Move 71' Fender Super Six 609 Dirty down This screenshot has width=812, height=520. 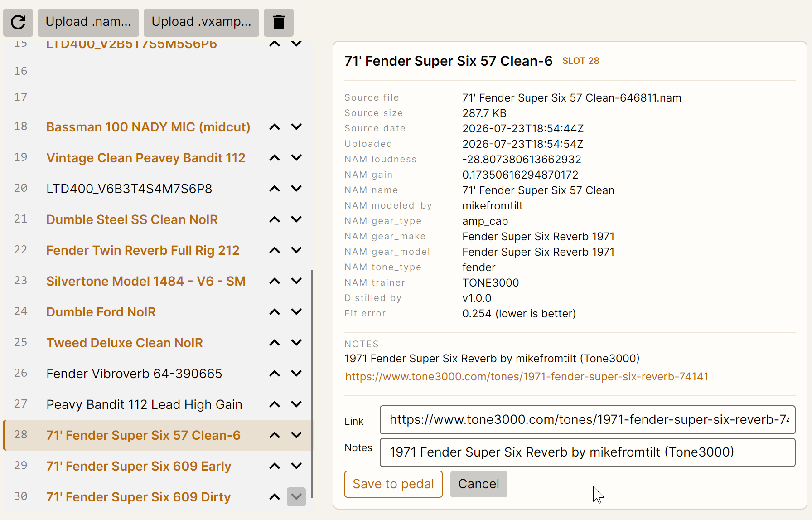[296, 497]
